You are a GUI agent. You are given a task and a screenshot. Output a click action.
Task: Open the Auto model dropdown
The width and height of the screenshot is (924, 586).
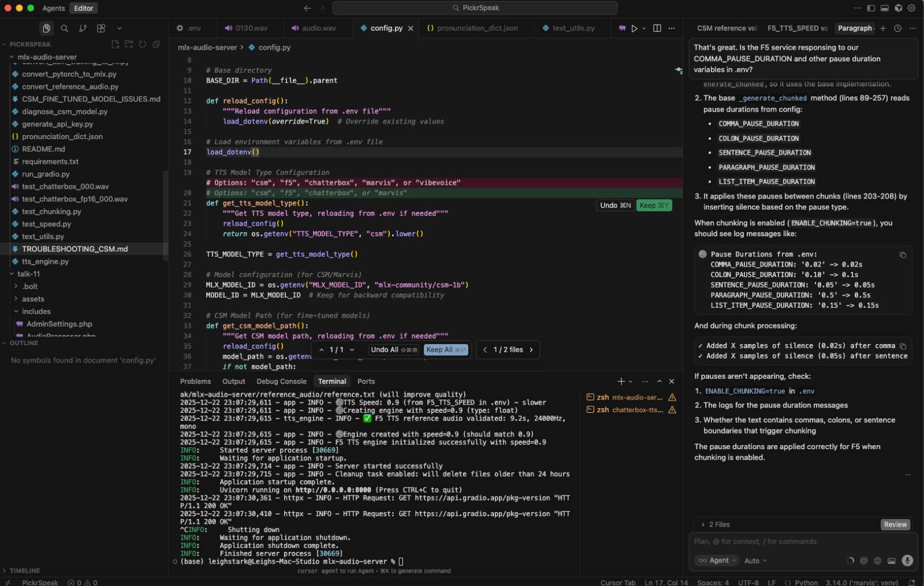click(x=755, y=560)
